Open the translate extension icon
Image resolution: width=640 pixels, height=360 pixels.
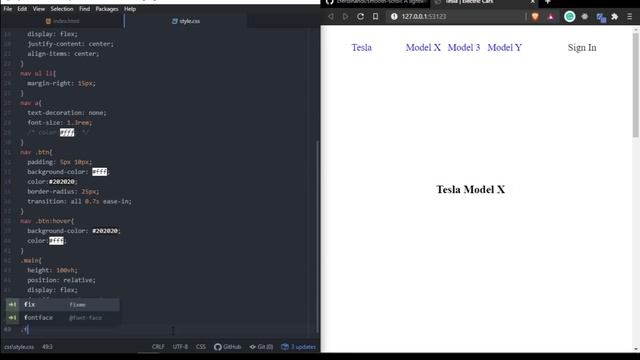[601, 18]
